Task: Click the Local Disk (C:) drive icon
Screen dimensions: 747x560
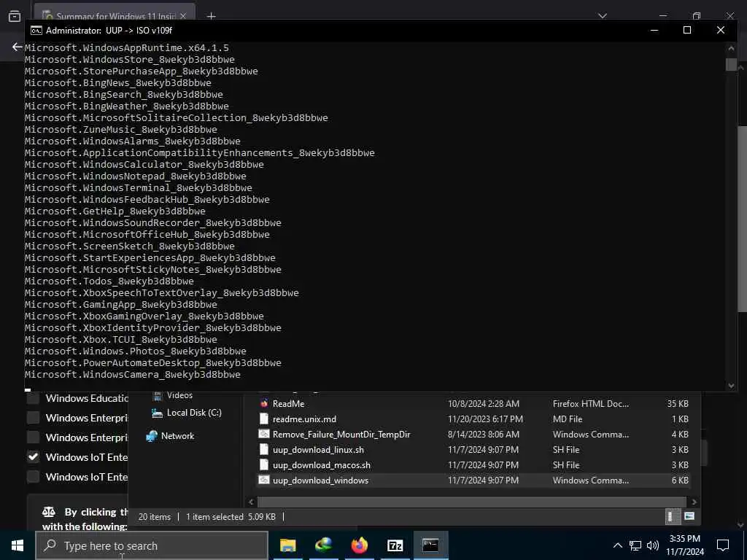Action: 158,413
